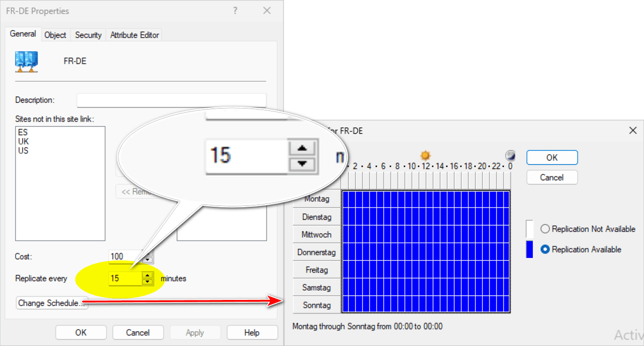Open the Security tab
Image resolution: width=644 pixels, height=346 pixels.
click(88, 35)
